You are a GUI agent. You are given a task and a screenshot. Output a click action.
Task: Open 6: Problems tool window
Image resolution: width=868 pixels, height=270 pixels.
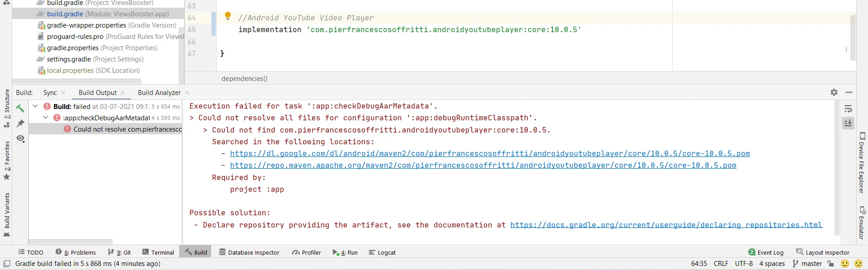click(x=75, y=252)
